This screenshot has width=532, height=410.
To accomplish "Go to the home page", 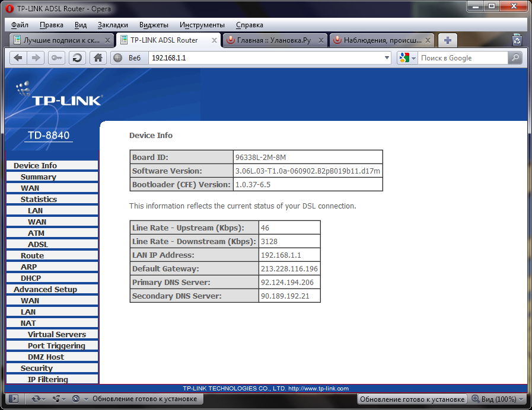I will 98,58.
